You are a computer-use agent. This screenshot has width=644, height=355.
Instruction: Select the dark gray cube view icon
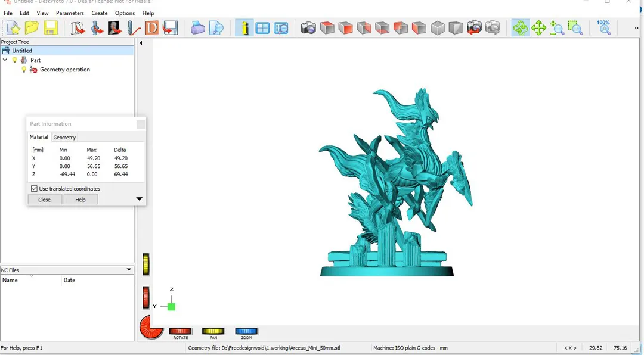pyautogui.click(x=456, y=28)
